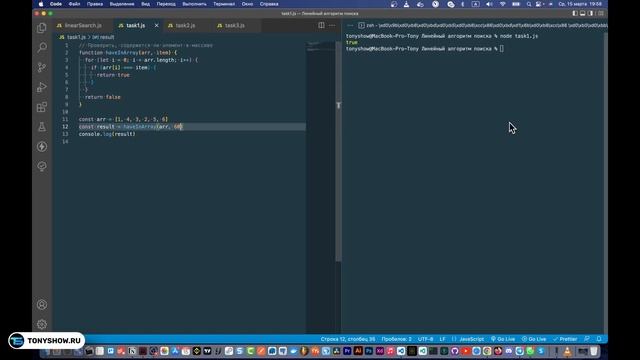Open the Переход menu
The height and width of the screenshot is (360, 640).
[x=166, y=4]
